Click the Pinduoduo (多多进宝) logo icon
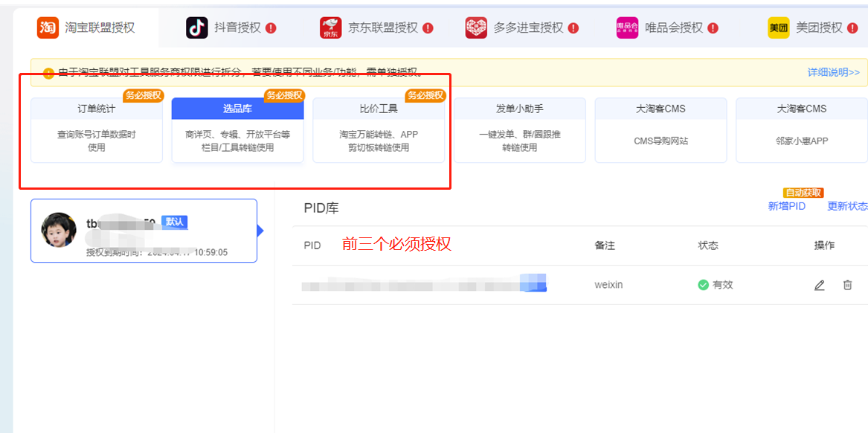The height and width of the screenshot is (433, 868). pos(475,25)
